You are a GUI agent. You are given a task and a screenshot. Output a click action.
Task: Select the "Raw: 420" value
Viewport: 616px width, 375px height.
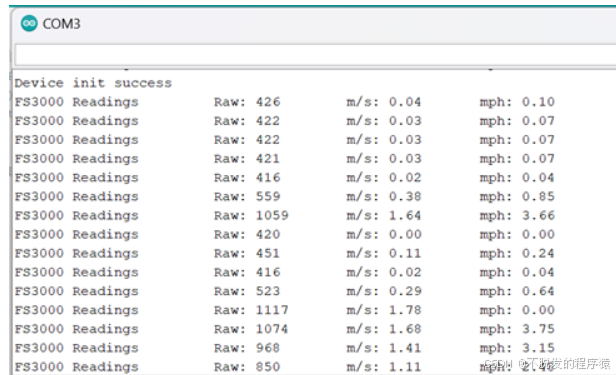[247, 234]
